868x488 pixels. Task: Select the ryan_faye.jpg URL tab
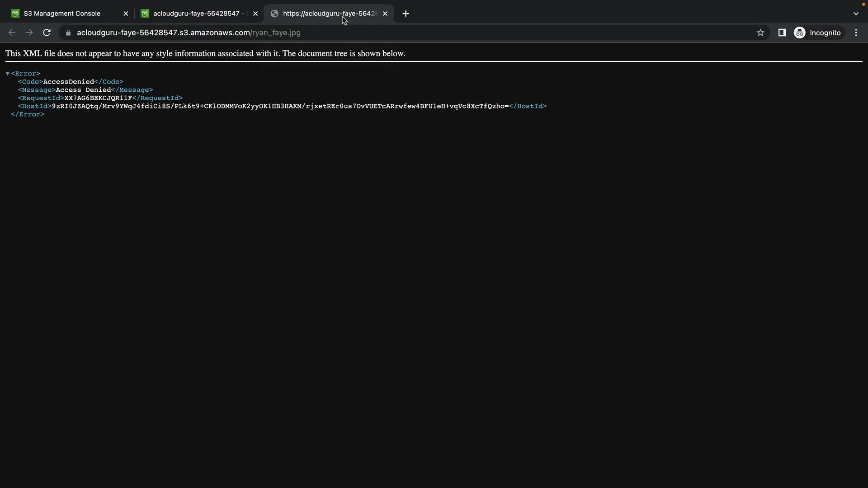click(325, 14)
